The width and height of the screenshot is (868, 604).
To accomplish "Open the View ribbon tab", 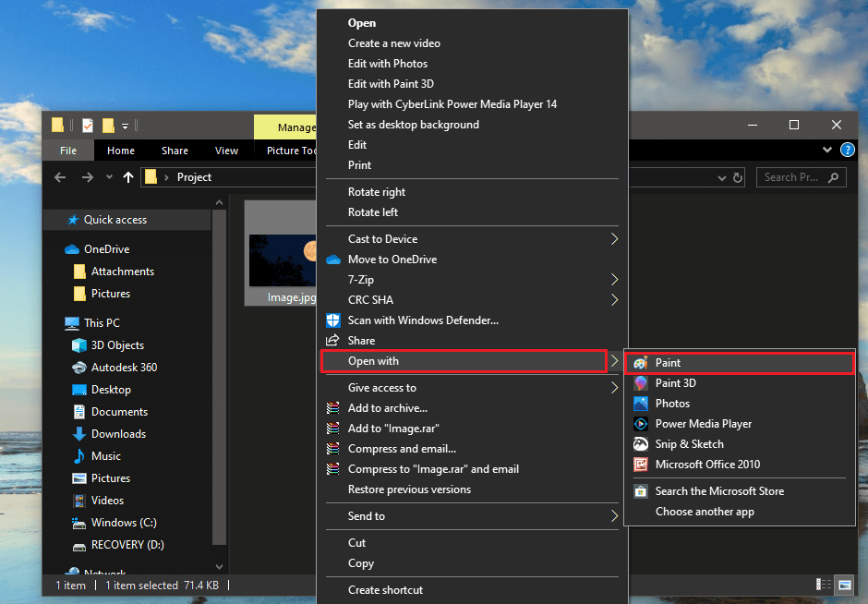I will tap(226, 151).
